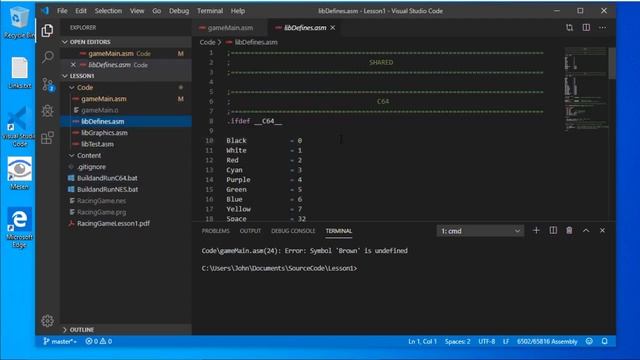This screenshot has height=360, width=640.
Task: Switch to the Debug Console tab
Action: coord(293,231)
